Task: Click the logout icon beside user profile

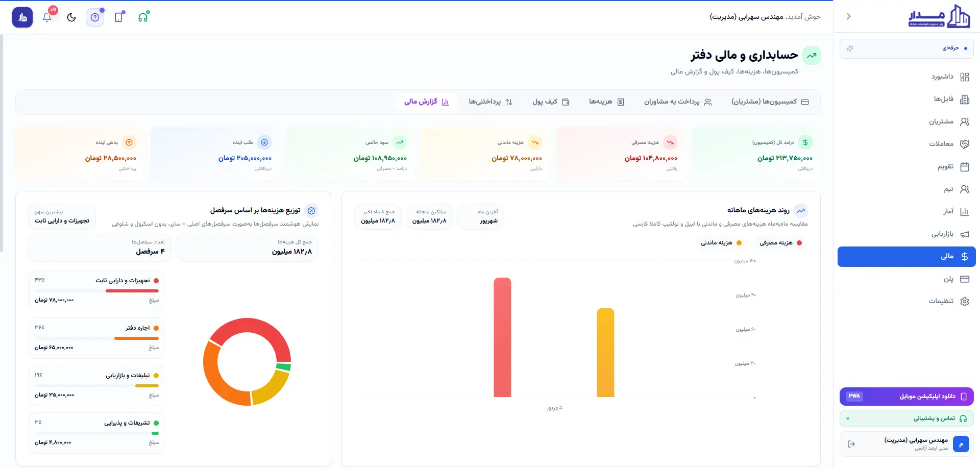Action: click(x=851, y=444)
